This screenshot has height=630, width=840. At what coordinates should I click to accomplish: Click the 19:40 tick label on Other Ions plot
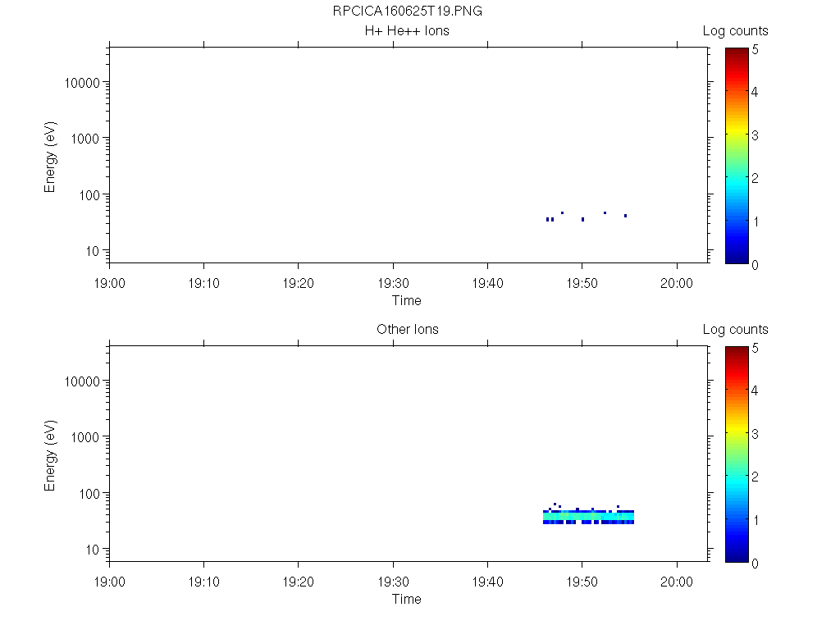pos(487,582)
